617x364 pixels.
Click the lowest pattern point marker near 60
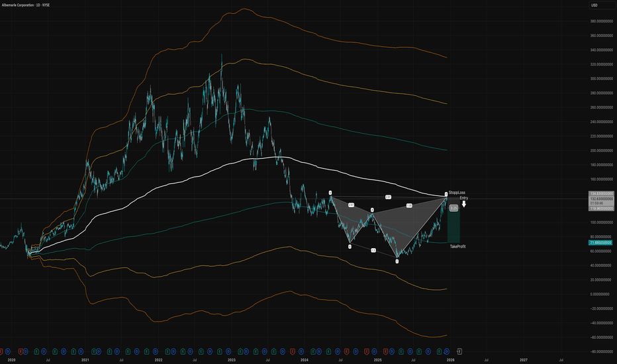point(397,261)
